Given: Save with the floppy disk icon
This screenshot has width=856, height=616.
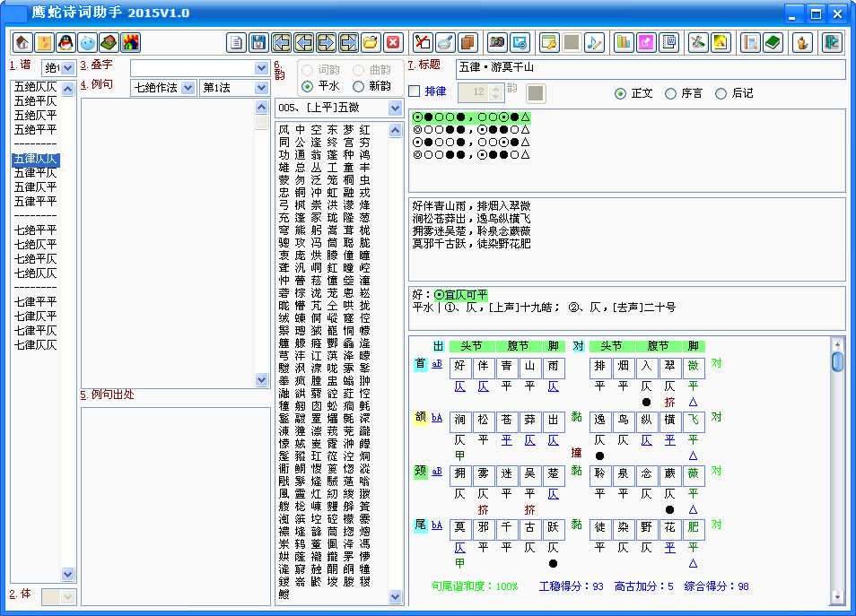Looking at the screenshot, I should point(258,42).
